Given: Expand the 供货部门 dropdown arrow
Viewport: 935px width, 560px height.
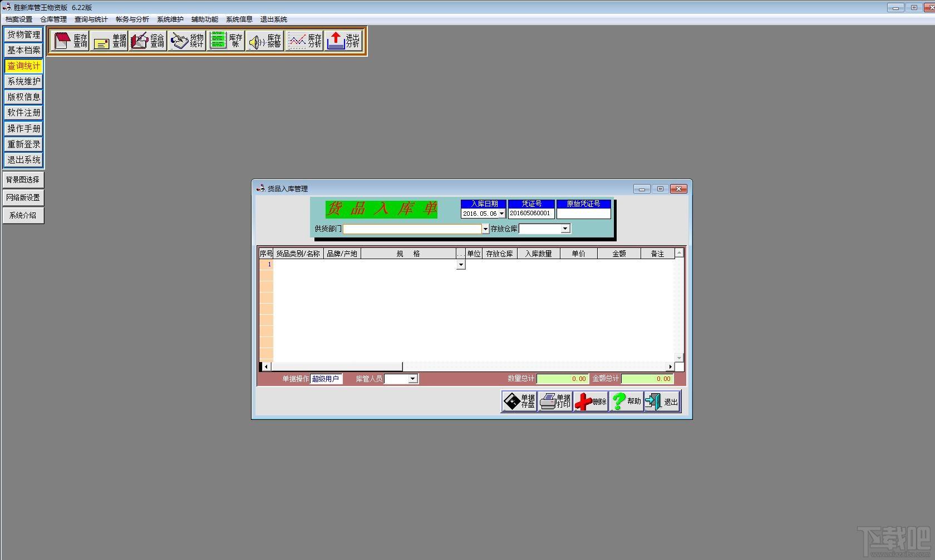Looking at the screenshot, I should (485, 229).
